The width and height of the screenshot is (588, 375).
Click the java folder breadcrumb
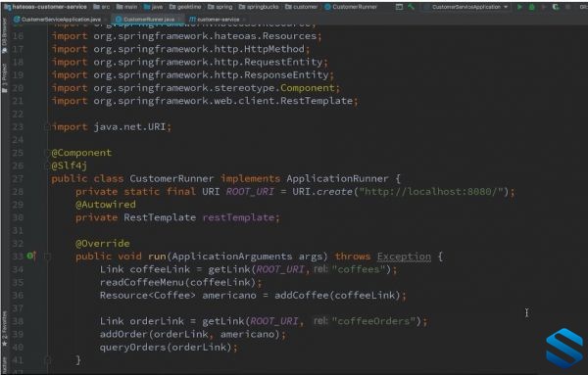tap(154, 7)
